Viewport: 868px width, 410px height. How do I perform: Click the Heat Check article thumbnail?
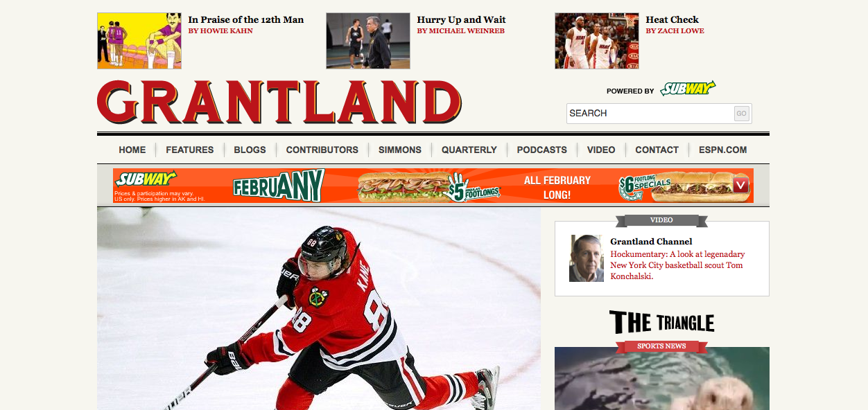pyautogui.click(x=597, y=41)
